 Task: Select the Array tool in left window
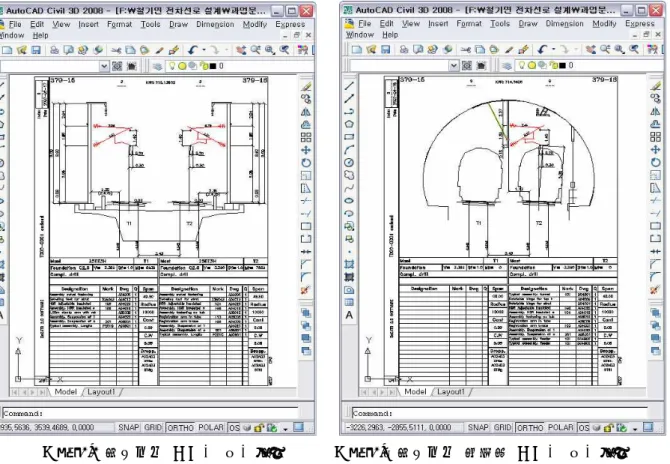pos(306,137)
